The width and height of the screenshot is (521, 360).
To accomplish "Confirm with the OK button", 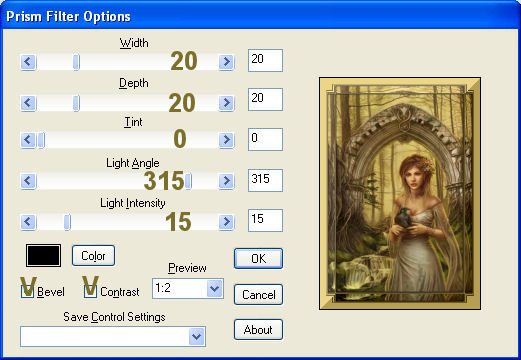I will pyautogui.click(x=258, y=258).
